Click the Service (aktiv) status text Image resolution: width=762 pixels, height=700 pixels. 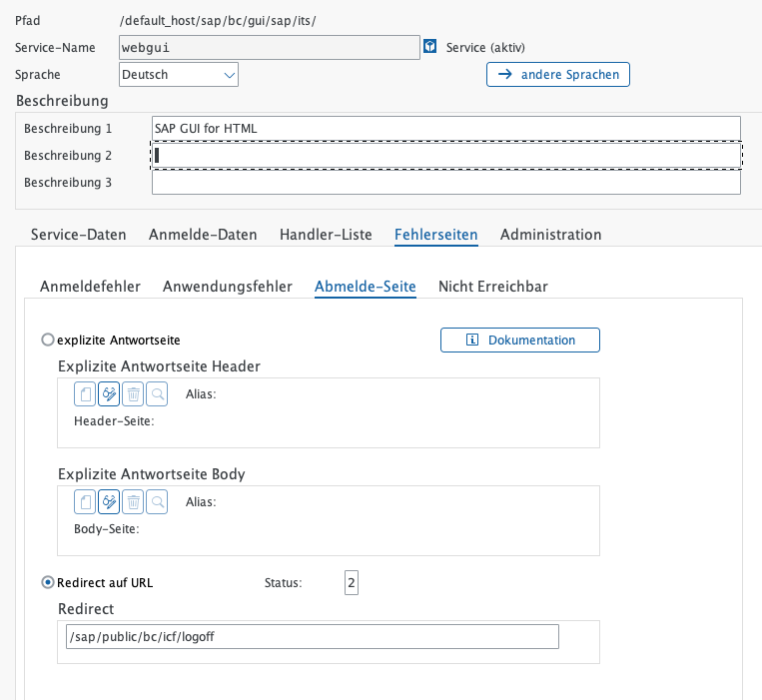485,48
